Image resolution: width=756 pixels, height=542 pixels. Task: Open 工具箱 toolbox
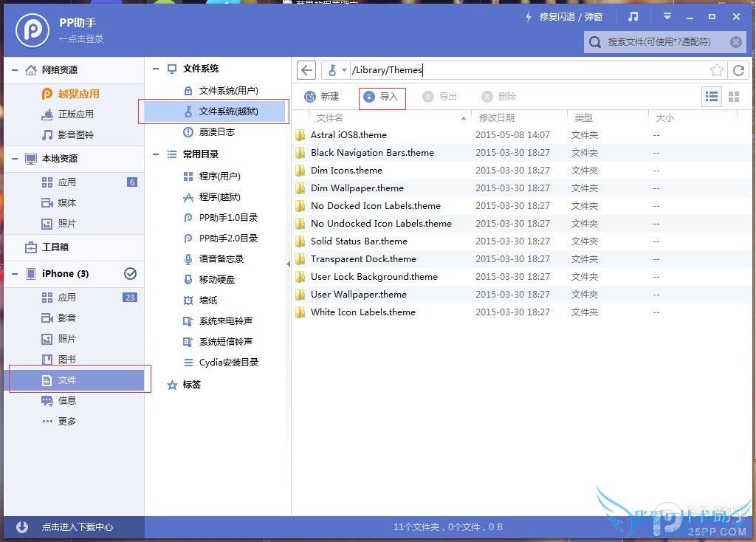(74, 247)
